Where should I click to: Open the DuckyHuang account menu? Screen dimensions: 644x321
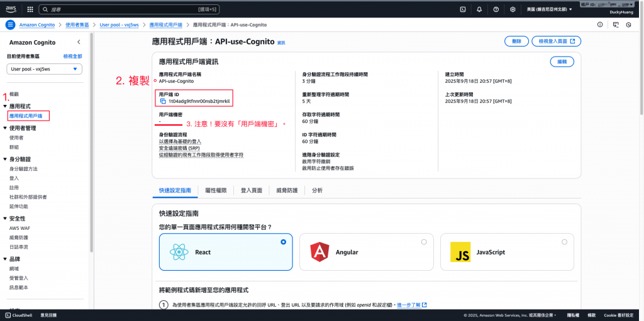621,13
